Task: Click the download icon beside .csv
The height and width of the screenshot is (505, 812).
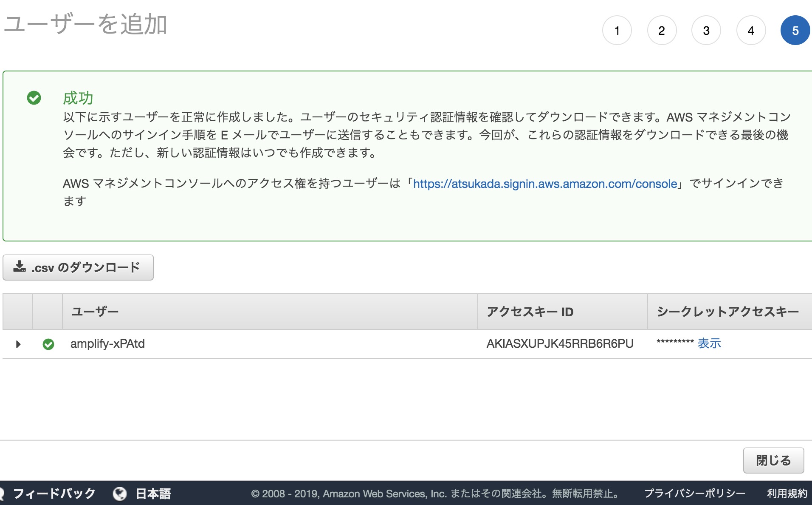Action: tap(19, 267)
